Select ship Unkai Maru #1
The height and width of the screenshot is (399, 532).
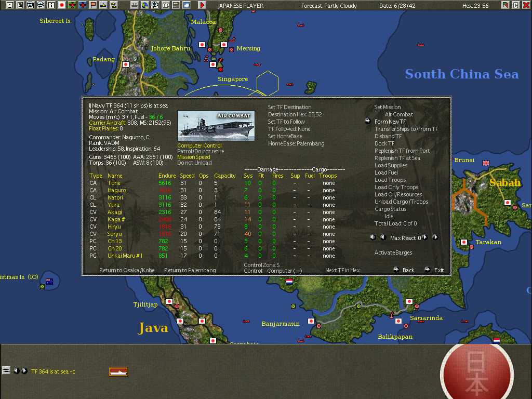point(125,256)
